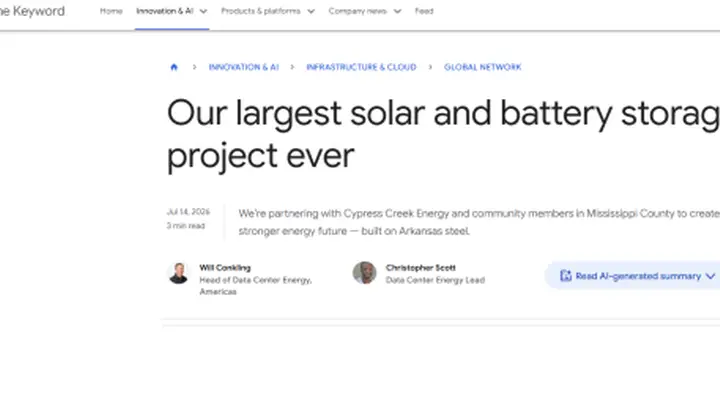This screenshot has height=405, width=720.
Task: Click the AI summary sparkle icon
Action: tap(566, 276)
